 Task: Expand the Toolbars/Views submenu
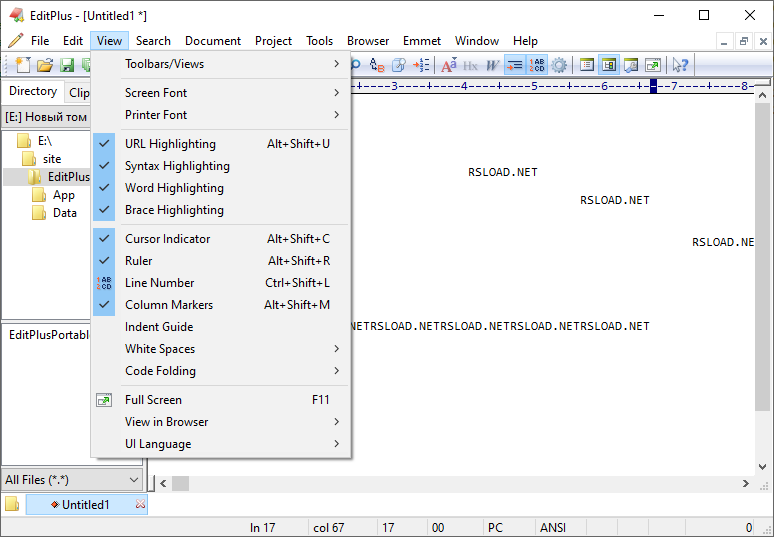coord(221,64)
